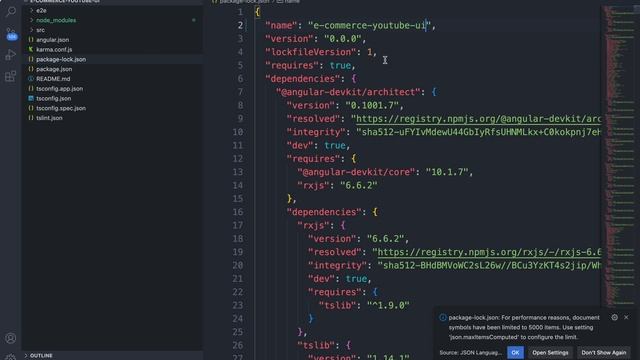Click the info icon in notification
This screenshot has width=640, height=360.
[442, 318]
